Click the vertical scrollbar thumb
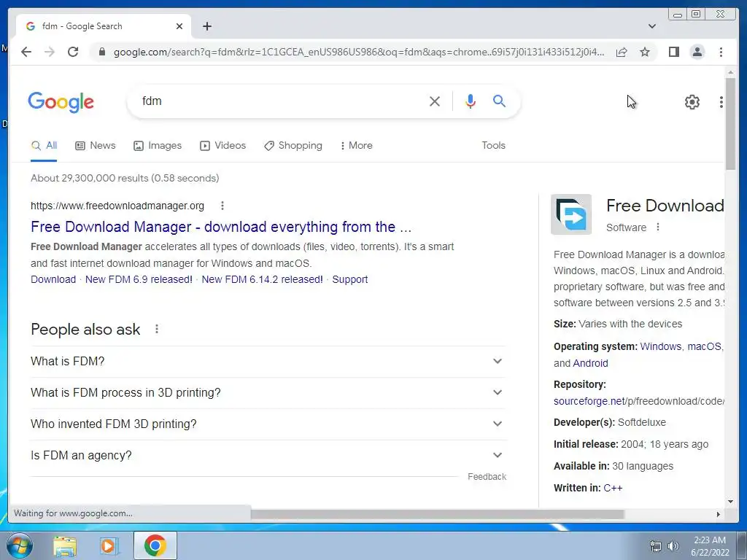The height and width of the screenshot is (560, 747). coord(730,122)
